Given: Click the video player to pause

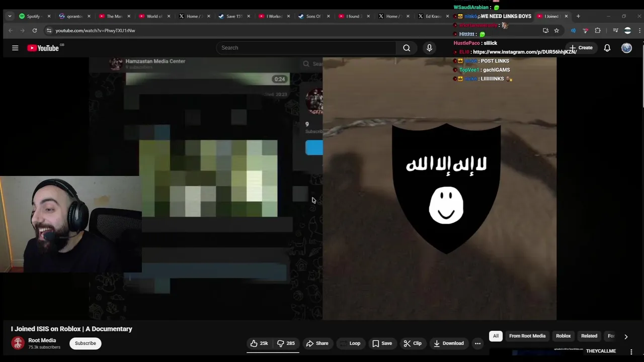Looking at the screenshot, I should coord(323,189).
